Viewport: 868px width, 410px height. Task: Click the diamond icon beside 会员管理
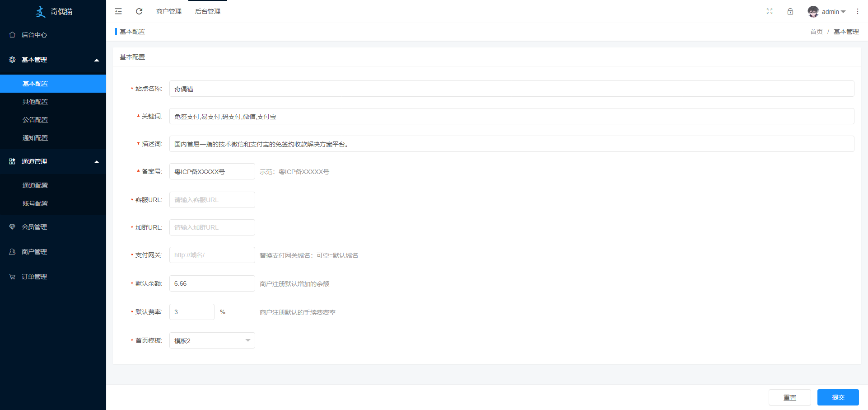coord(12,227)
